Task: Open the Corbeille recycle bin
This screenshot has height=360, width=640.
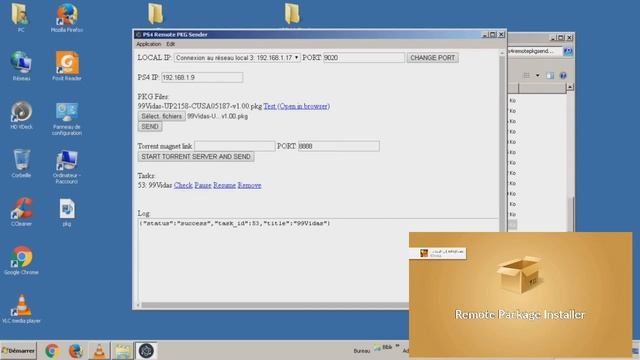Action: pyautogui.click(x=21, y=163)
